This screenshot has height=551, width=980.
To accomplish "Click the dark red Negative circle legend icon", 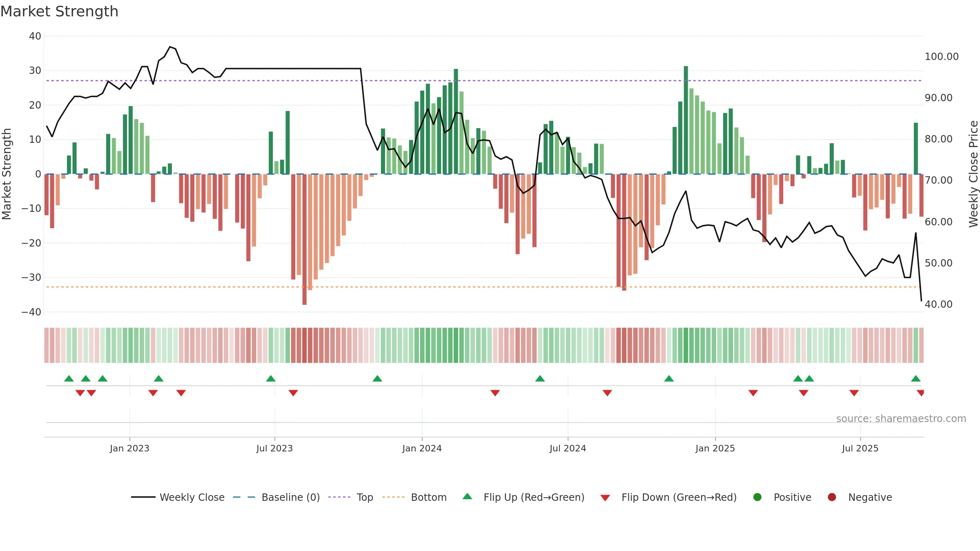I will click(832, 497).
